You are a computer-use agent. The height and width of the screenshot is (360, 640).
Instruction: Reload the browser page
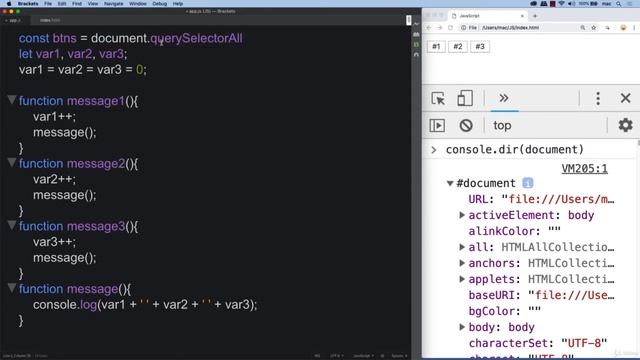[451, 28]
